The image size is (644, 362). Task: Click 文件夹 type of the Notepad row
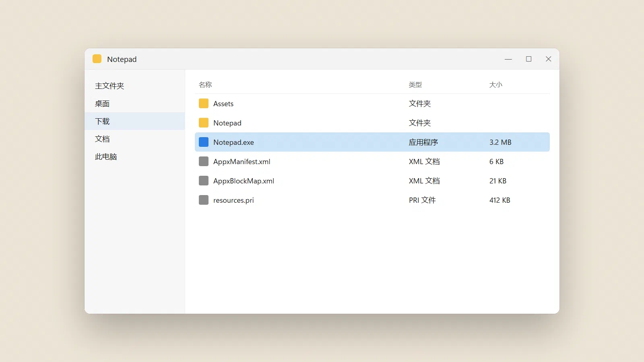click(x=420, y=123)
